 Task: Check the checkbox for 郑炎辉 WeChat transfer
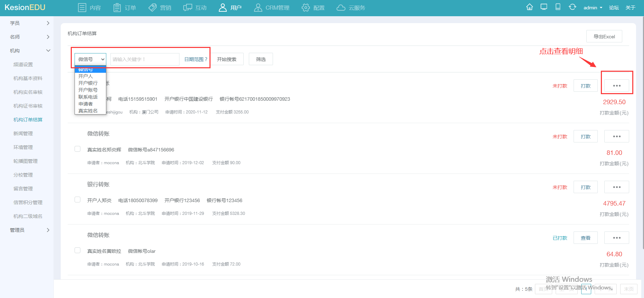(78, 149)
